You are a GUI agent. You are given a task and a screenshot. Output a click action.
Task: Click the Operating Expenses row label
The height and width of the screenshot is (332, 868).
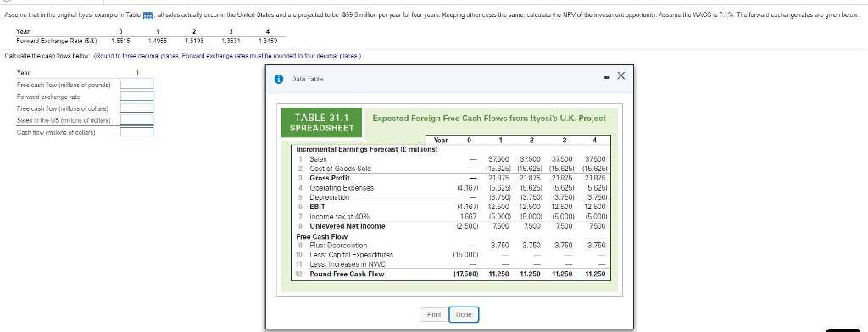tap(342, 187)
